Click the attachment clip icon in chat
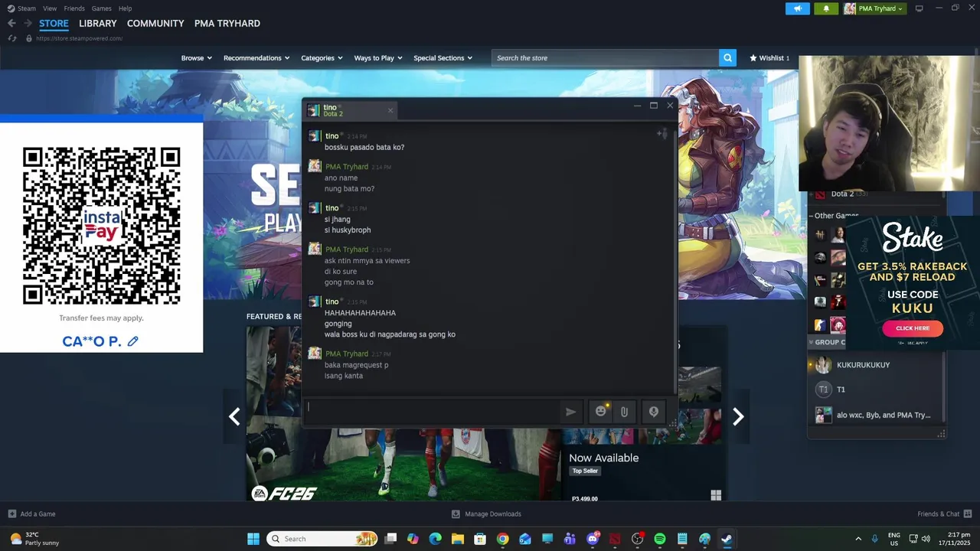Image resolution: width=980 pixels, height=551 pixels. (624, 412)
